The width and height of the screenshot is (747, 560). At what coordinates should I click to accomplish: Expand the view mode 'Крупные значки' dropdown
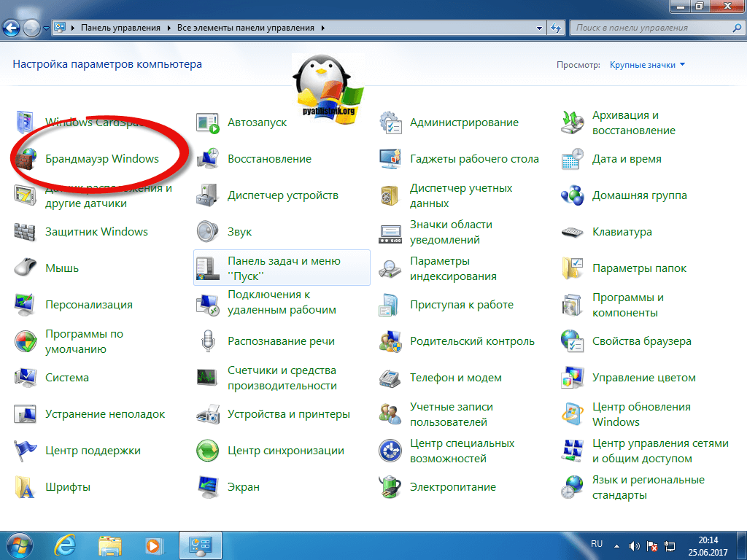point(648,65)
